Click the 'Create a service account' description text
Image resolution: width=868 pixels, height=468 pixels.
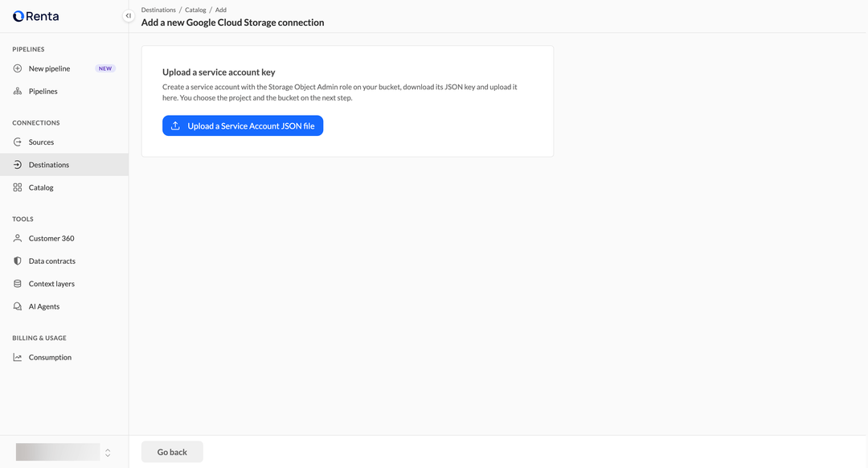click(x=340, y=92)
